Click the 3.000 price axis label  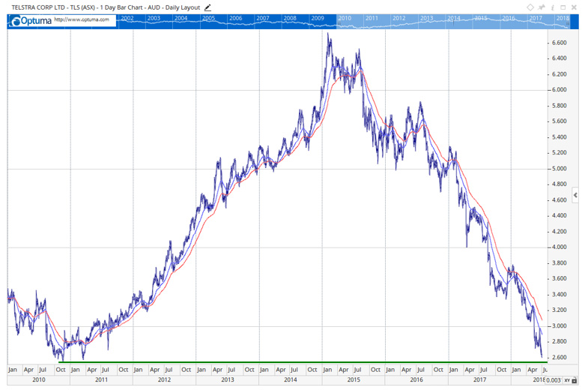pyautogui.click(x=559, y=325)
